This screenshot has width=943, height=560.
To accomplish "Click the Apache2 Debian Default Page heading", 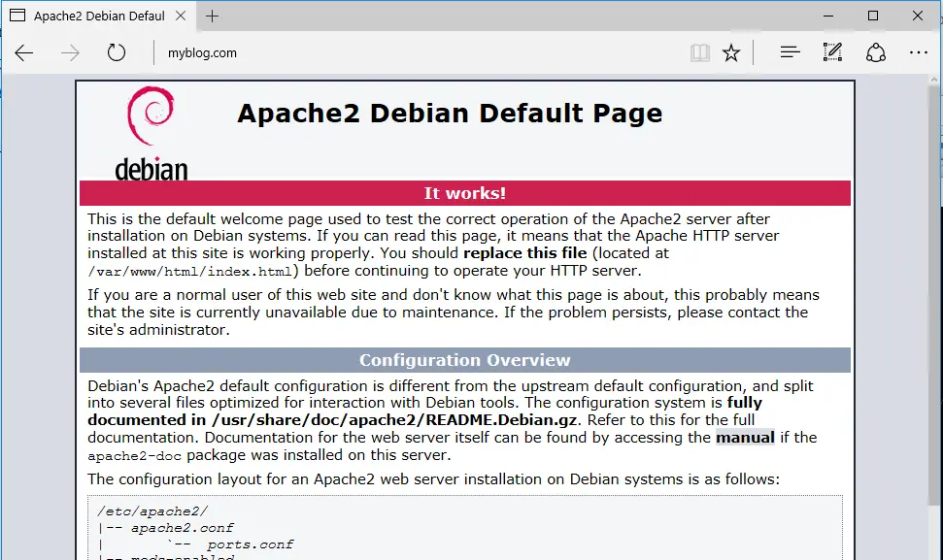I will point(450,114).
